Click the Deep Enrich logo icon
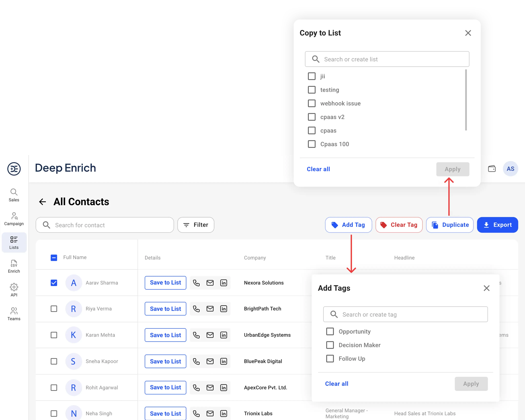 pos(14,169)
